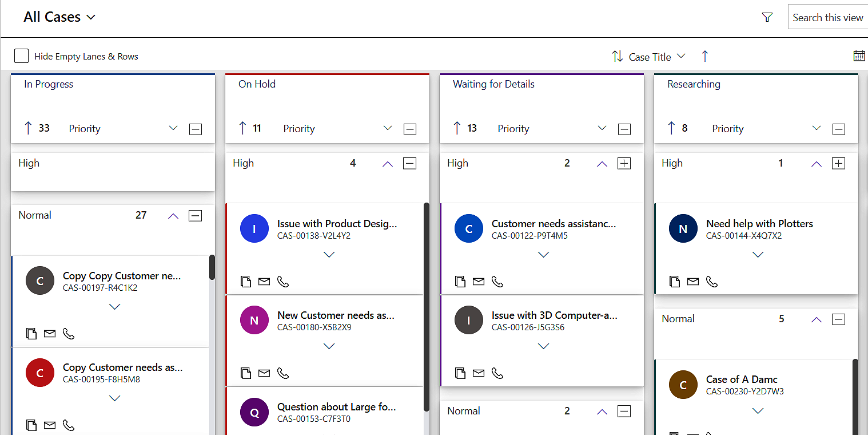Expand Waiting for Details High row plus box
Image resolution: width=868 pixels, height=435 pixels.
(x=624, y=164)
